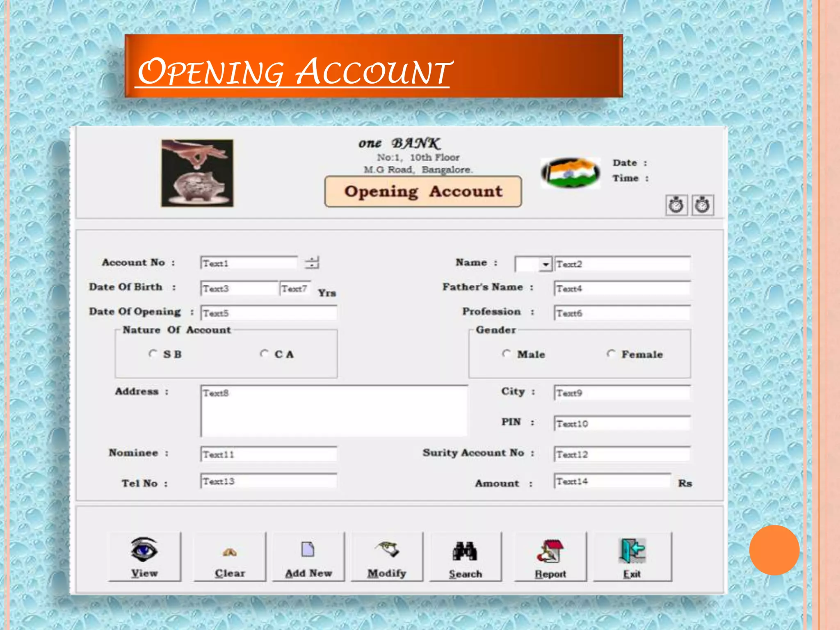Click the piggy bank picture
This screenshot has height=630, width=840.
coord(197,173)
